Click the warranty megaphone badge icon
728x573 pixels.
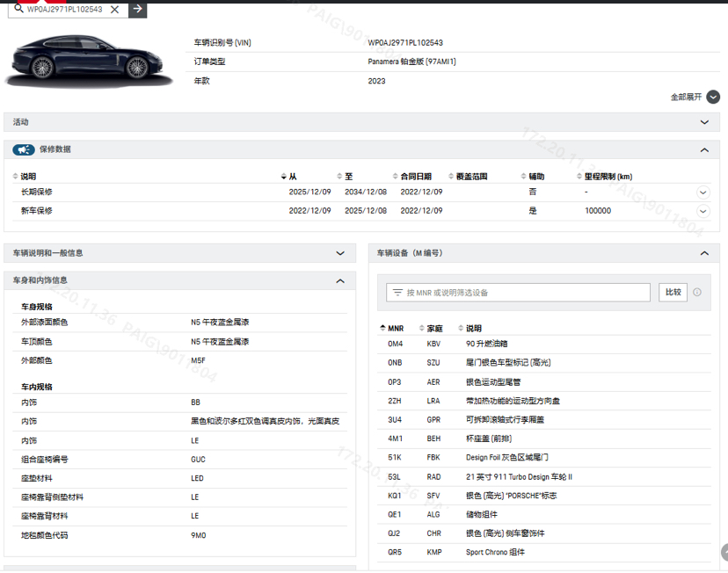click(x=23, y=149)
